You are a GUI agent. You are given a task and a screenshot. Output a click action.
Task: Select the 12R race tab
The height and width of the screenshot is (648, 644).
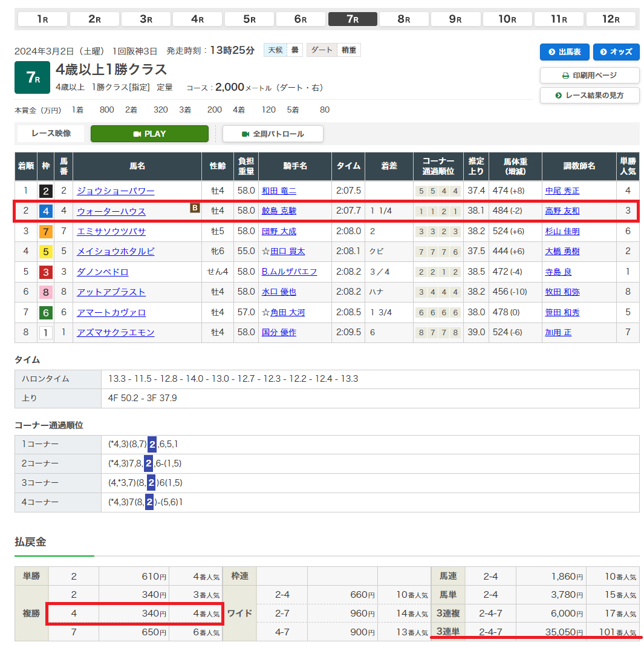tap(611, 19)
